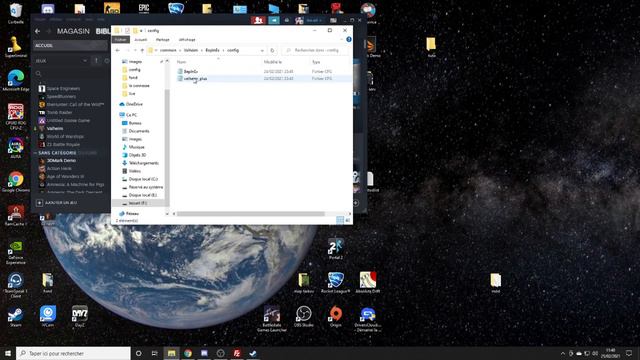Image resolution: width=640 pixels, height=360 pixels.
Task: Click AJOUTER UN JEU in Steam
Action: click(x=57, y=202)
